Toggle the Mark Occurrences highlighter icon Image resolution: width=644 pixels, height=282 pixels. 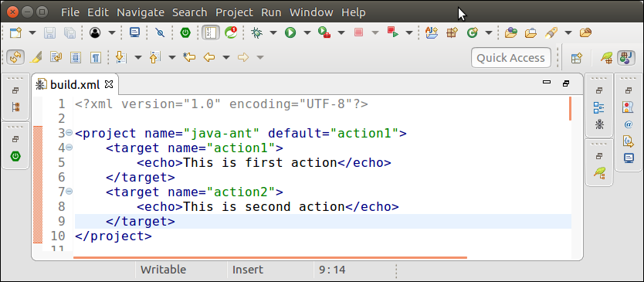point(36,57)
